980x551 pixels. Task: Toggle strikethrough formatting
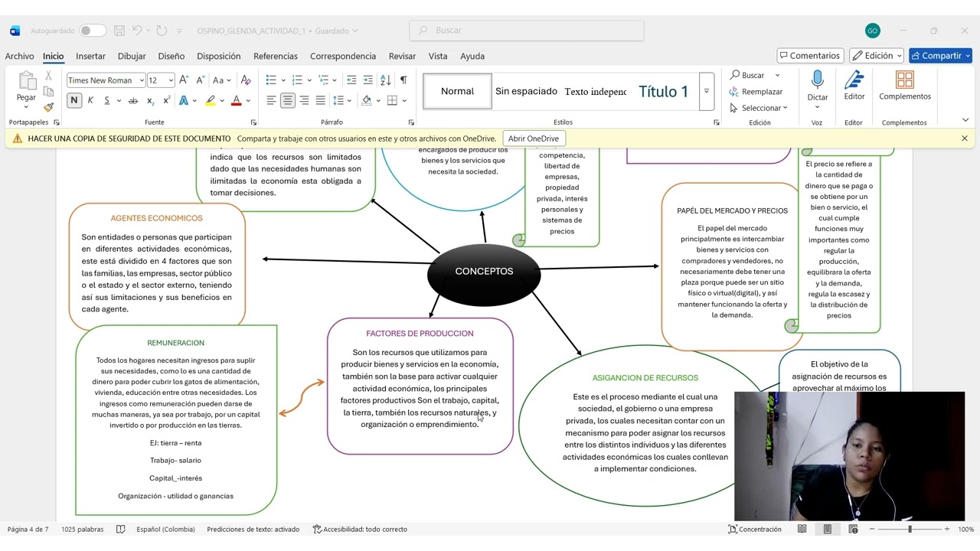tap(133, 100)
